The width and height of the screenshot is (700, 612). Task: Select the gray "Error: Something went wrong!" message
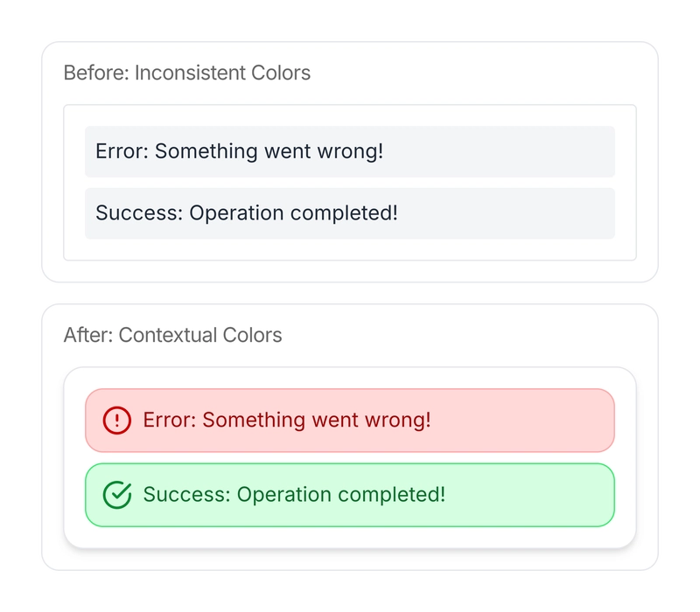coord(239,151)
